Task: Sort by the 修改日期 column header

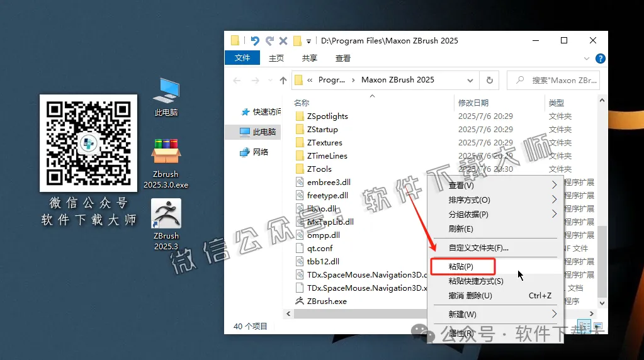Action: (x=473, y=103)
